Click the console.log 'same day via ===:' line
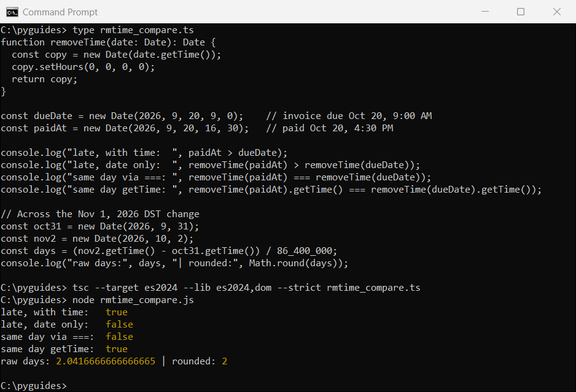576x392 pixels. point(216,177)
